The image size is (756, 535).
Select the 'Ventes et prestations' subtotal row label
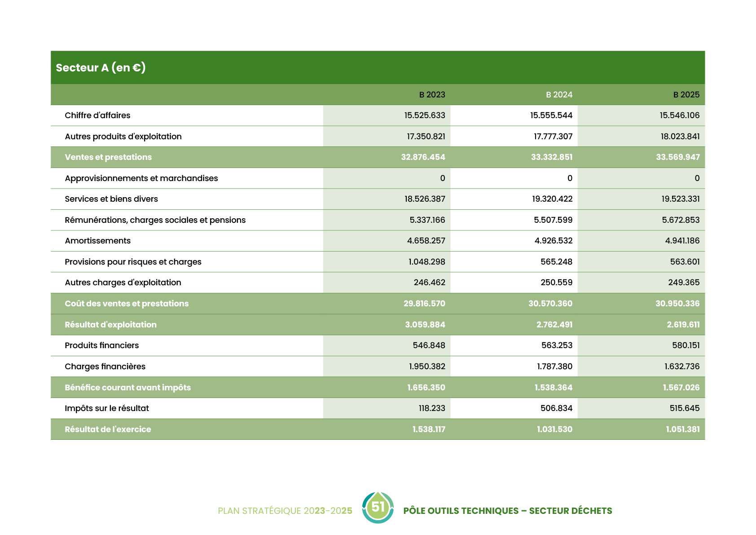[x=108, y=157]
